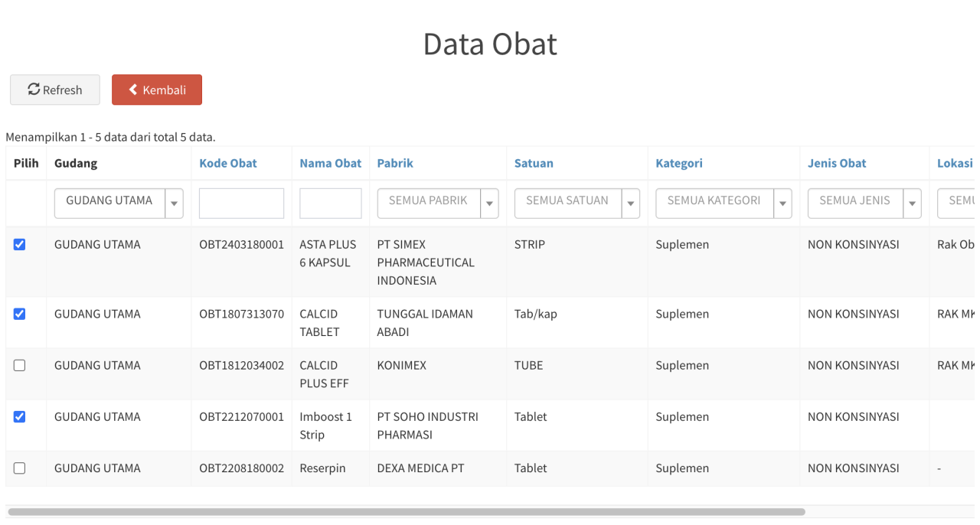Image resolution: width=980 pixels, height=525 pixels.
Task: Sort by Satuan column header
Action: (534, 163)
